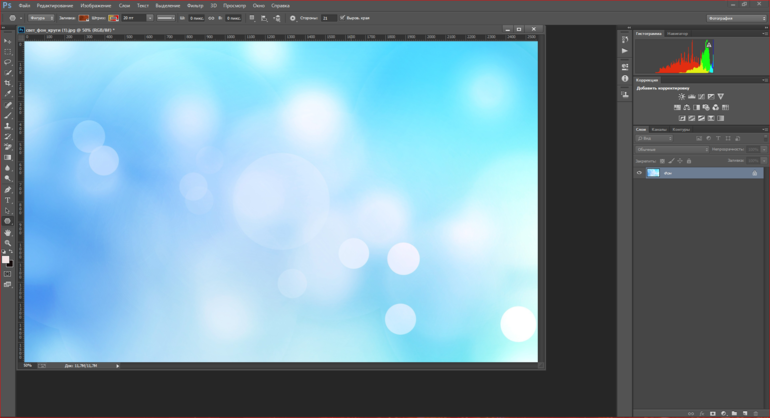This screenshot has width=770, height=418.
Task: Select the Lasso tool
Action: (8, 62)
